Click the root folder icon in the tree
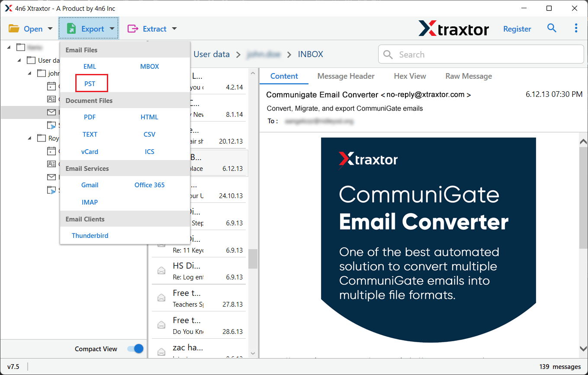 pyautogui.click(x=21, y=47)
